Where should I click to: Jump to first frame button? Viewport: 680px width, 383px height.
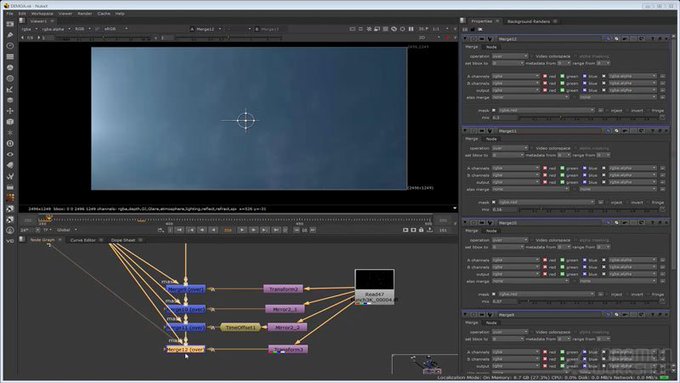180,230
